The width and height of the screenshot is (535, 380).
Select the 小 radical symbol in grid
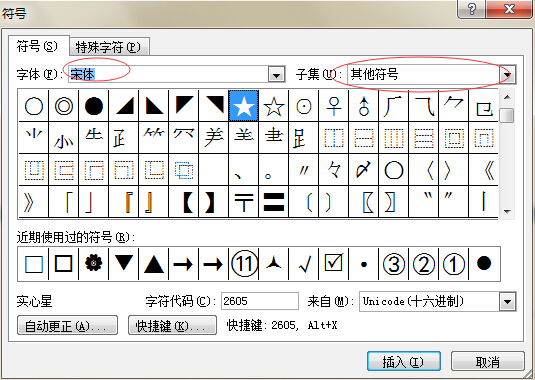(x=64, y=138)
